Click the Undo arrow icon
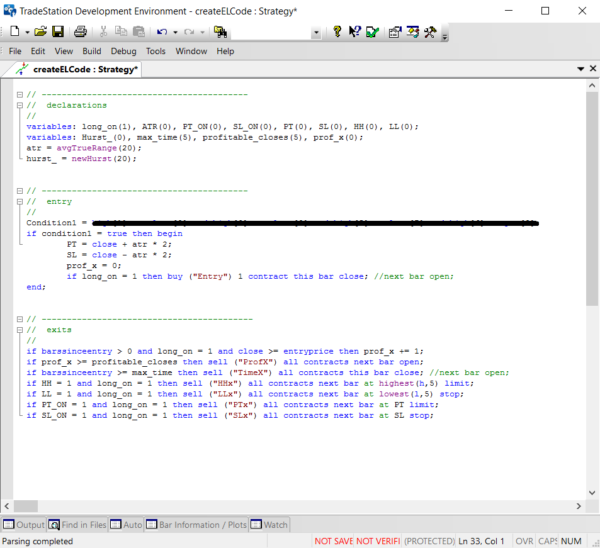 [162, 32]
